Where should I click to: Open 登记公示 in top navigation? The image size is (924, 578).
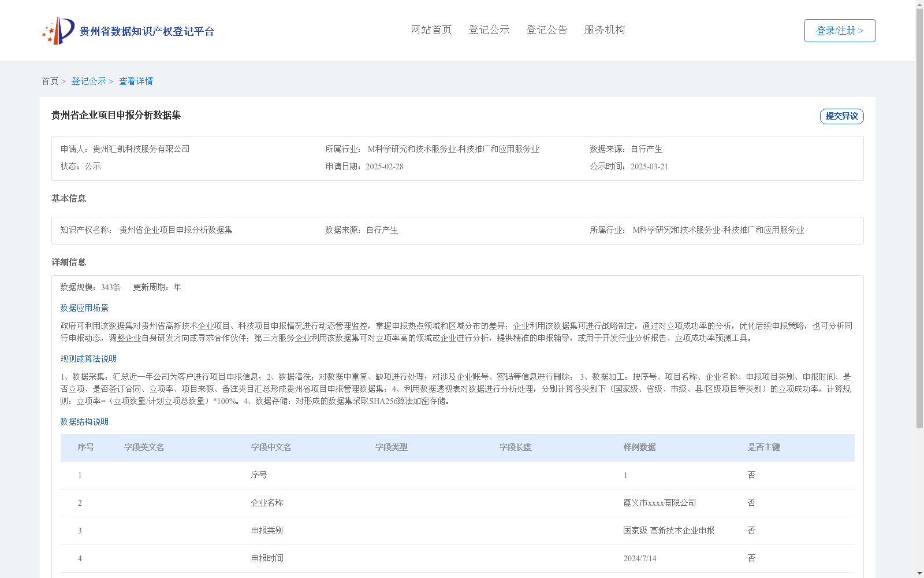489,30
